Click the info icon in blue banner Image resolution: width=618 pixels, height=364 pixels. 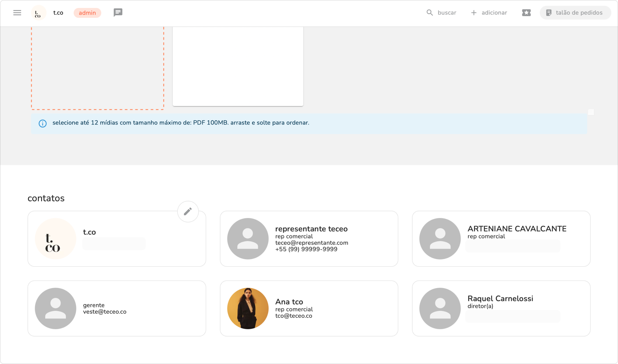pos(43,123)
